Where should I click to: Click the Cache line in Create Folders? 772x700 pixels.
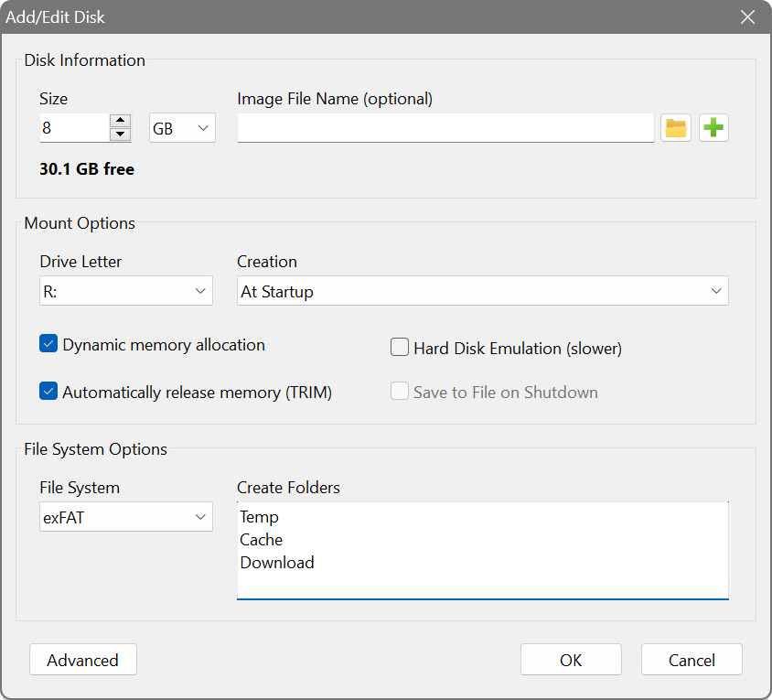(262, 540)
